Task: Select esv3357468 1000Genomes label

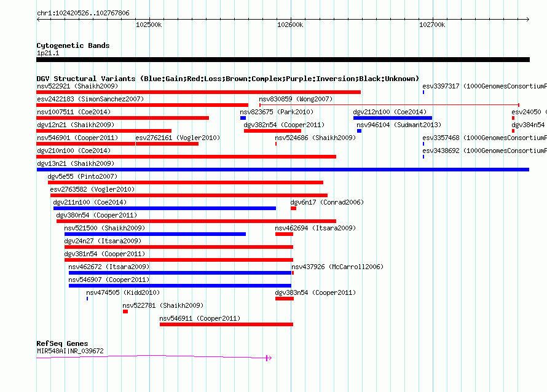Action: coord(484,138)
